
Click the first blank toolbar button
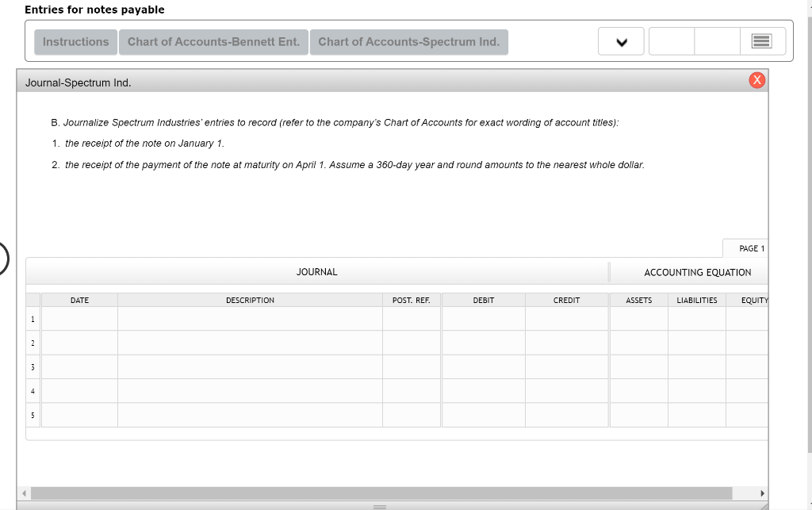(x=672, y=41)
